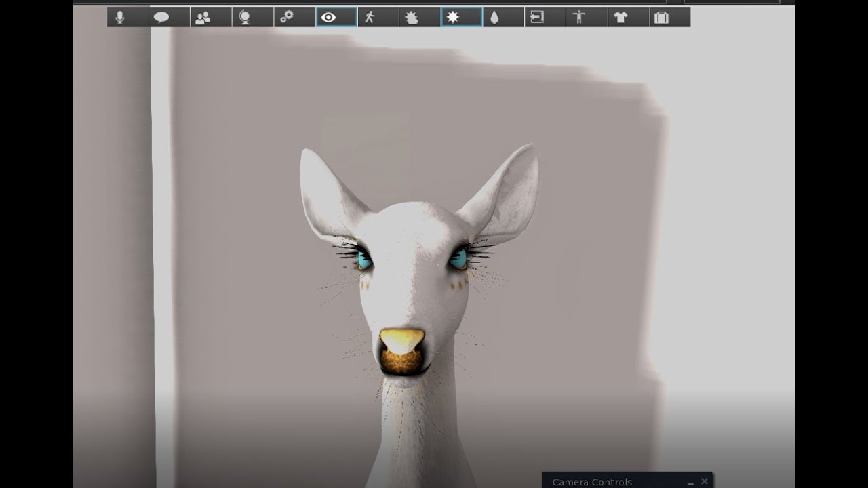Image resolution: width=868 pixels, height=488 pixels.
Task: Click the spiky burst icon
Action: 420,18
